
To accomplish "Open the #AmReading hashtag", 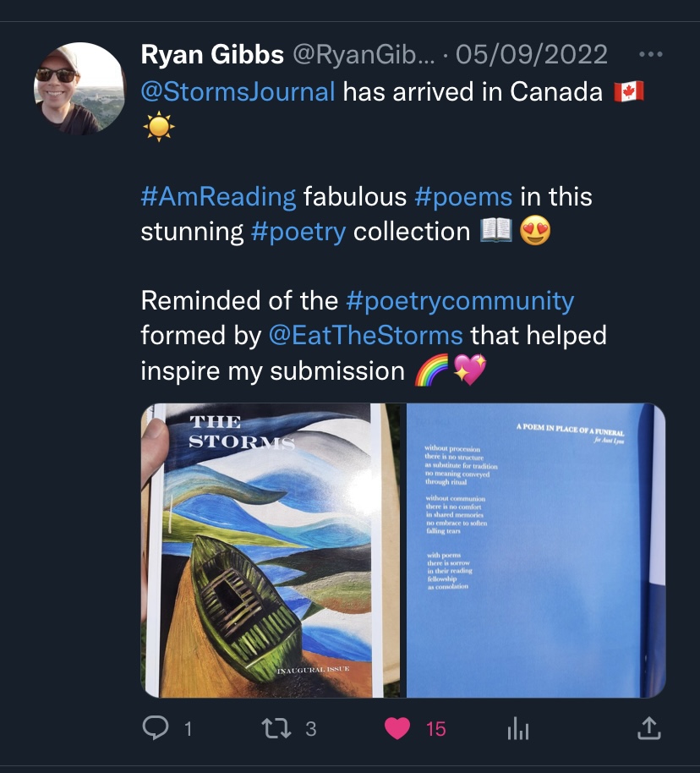I will pos(218,197).
